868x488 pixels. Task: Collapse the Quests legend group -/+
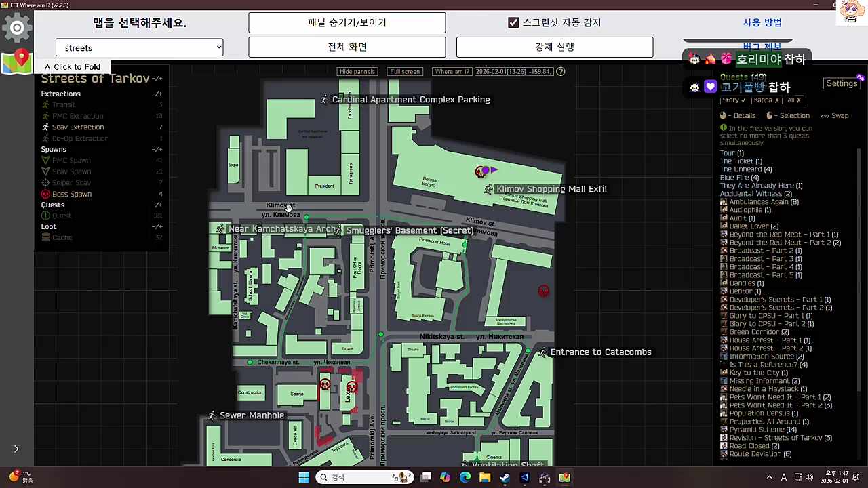coord(157,205)
